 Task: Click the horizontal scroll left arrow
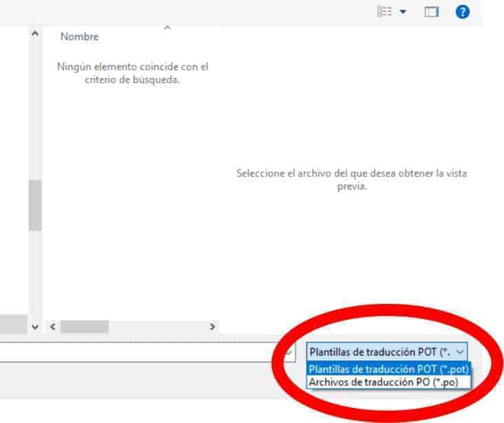click(x=53, y=327)
